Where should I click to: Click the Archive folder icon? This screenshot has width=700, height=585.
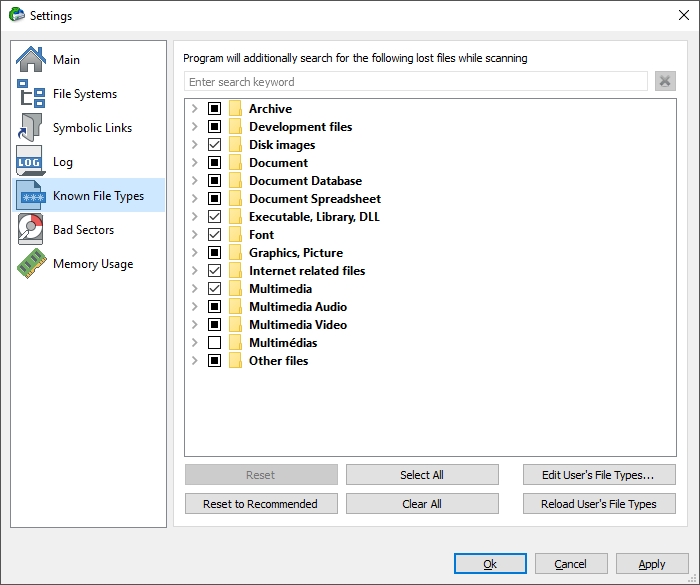[x=235, y=109]
